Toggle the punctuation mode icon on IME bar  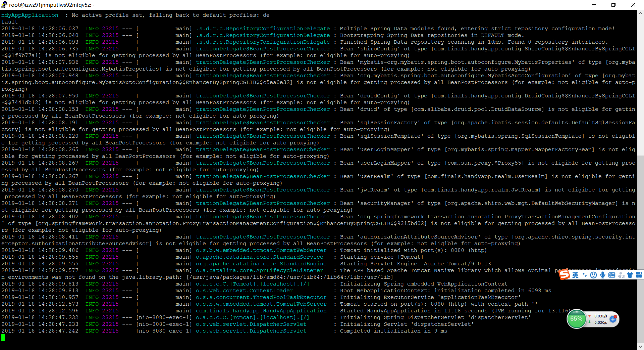585,275
